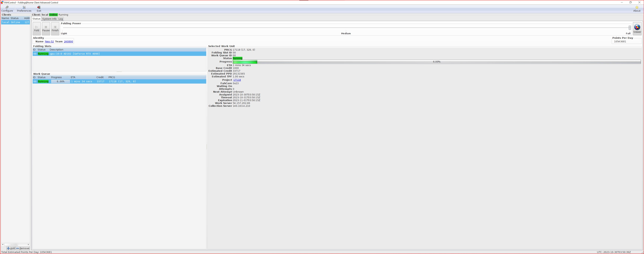Click the Remove client button
This screenshot has width=644, height=254.
tap(23, 248)
